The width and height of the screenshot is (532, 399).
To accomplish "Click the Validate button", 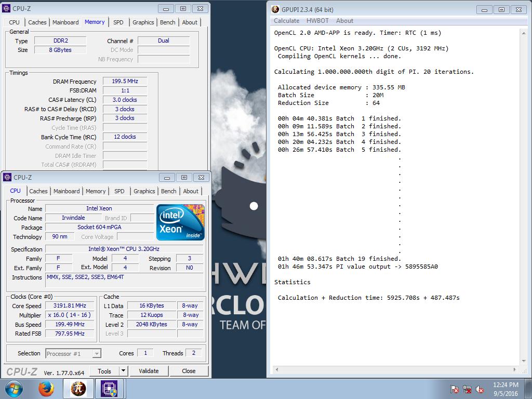I will tap(149, 371).
